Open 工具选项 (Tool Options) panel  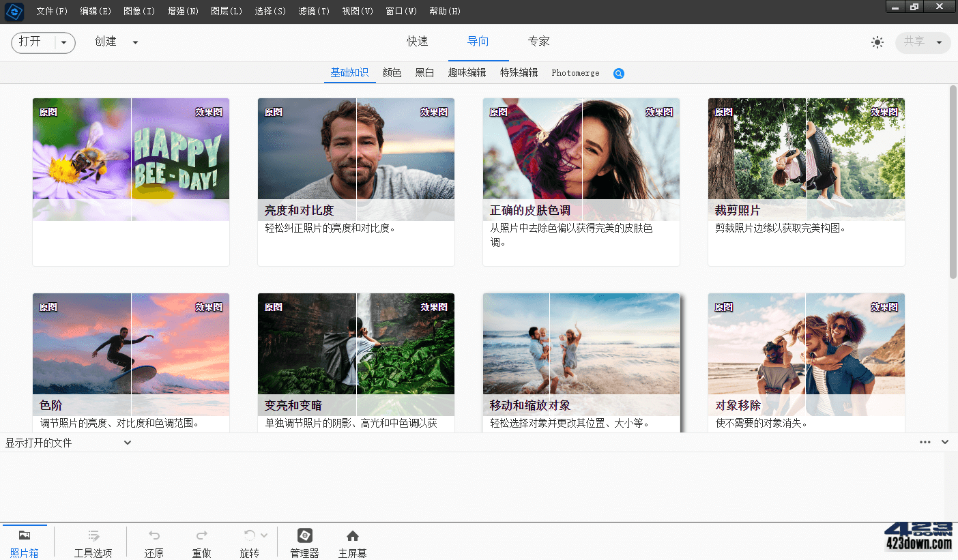pyautogui.click(x=93, y=535)
